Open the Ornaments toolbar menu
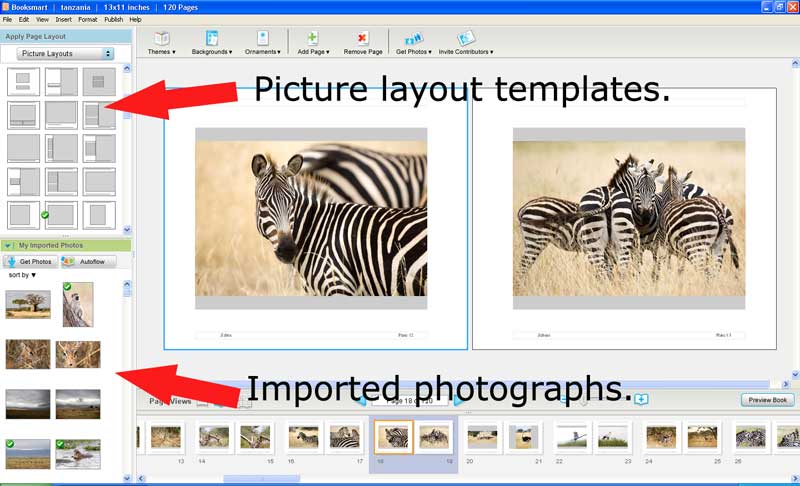This screenshot has width=800, height=486. tap(262, 43)
